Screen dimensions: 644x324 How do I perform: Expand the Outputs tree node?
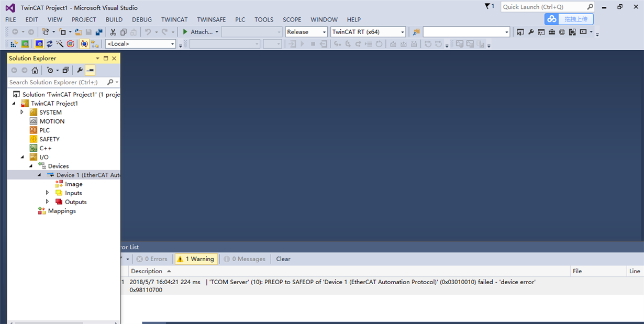point(47,202)
